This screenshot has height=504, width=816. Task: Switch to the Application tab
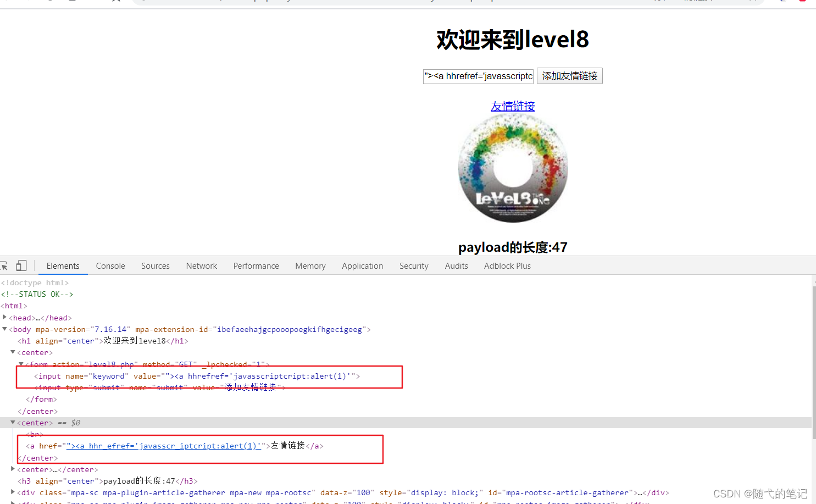coord(362,265)
